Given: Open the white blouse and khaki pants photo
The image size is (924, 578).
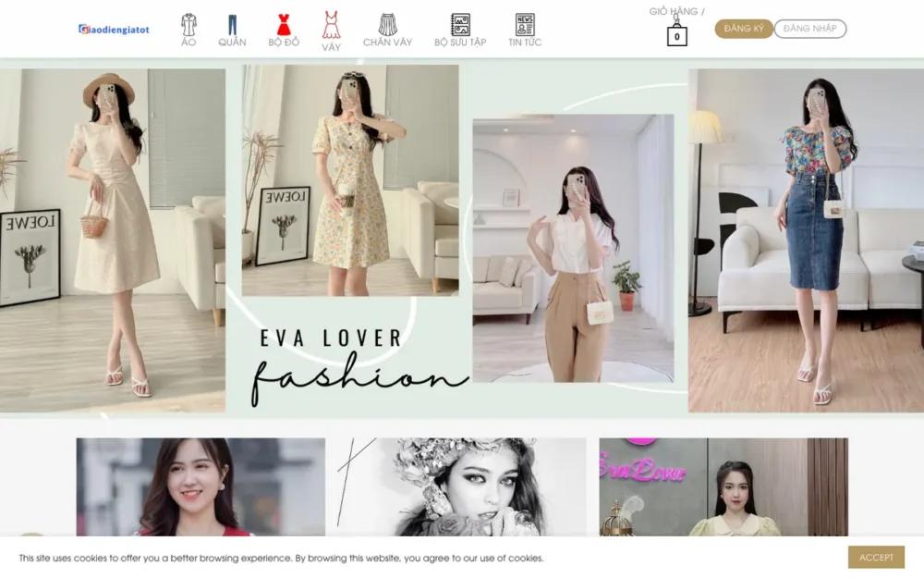Looking at the screenshot, I should pyautogui.click(x=573, y=248).
